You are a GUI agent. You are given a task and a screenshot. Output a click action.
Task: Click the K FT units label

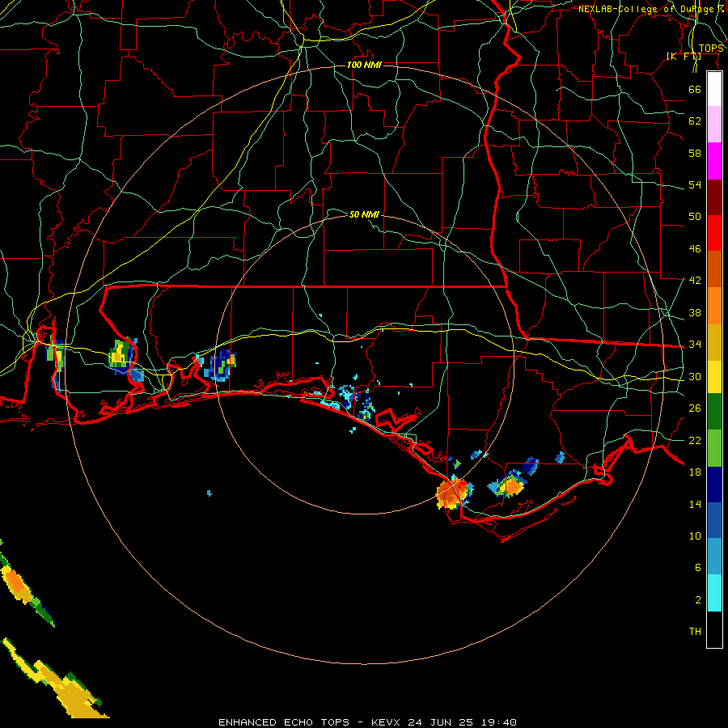click(684, 57)
